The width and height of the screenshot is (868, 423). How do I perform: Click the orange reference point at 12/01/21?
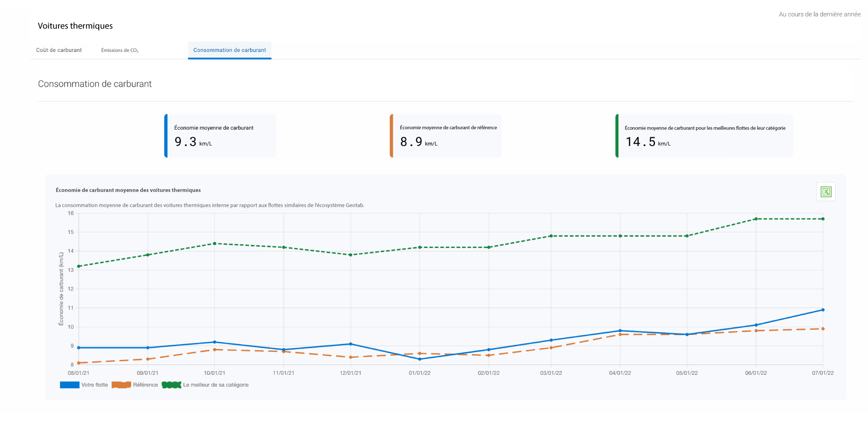coord(351,357)
